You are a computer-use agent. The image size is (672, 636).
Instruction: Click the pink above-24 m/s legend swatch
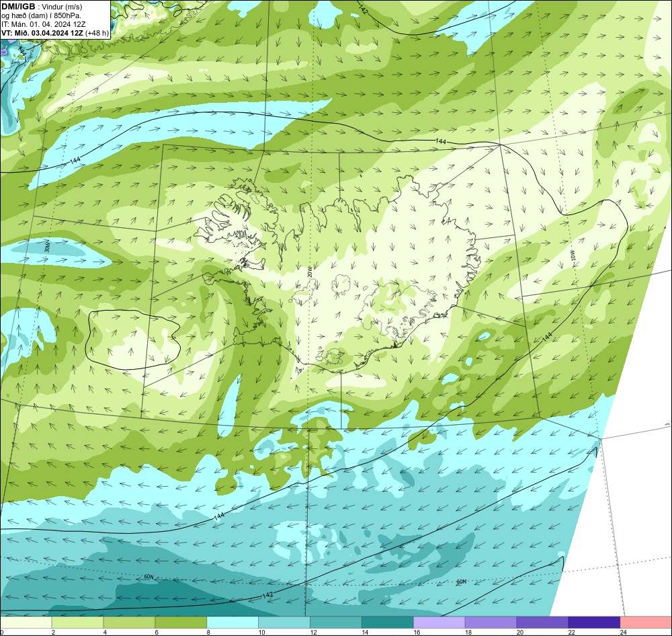646,623
